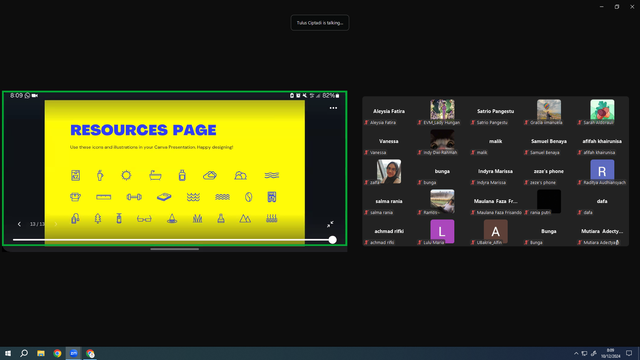Click muted mic icon beside salma rania label
The height and width of the screenshot is (360, 640).
pyautogui.click(x=366, y=213)
